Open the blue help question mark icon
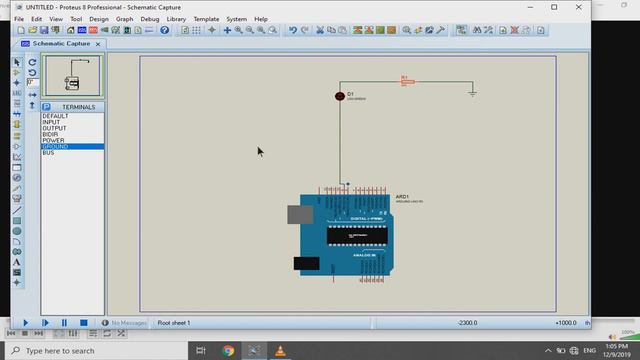640x360 pixels. click(x=164, y=30)
